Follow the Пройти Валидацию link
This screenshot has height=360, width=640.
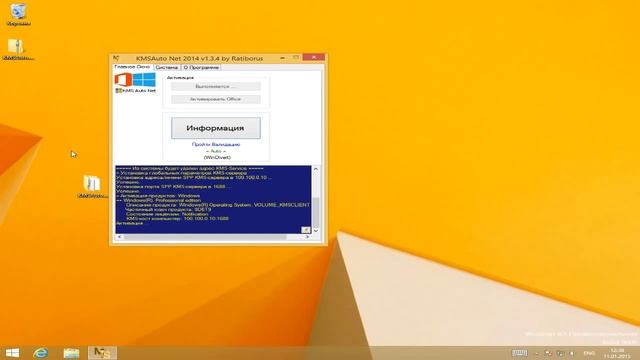(x=216, y=144)
